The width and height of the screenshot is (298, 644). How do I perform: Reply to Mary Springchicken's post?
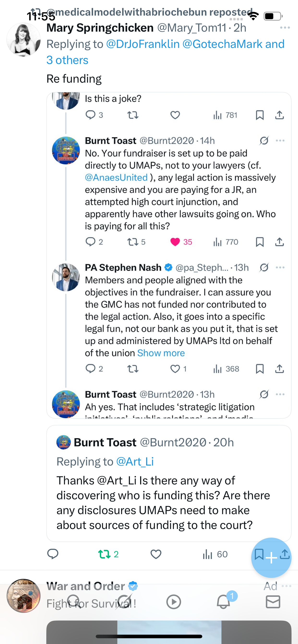click(53, 554)
